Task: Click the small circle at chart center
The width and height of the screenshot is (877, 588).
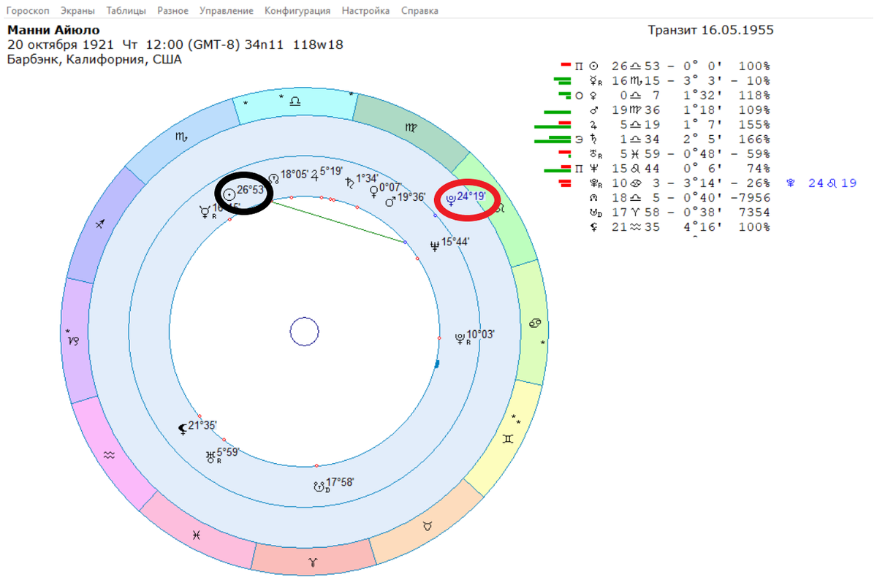Action: click(x=304, y=332)
